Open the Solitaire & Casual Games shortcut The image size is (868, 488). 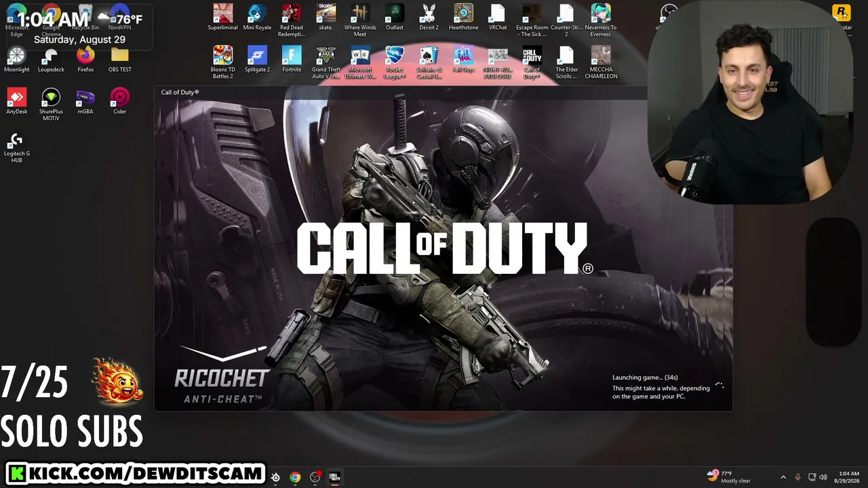(x=429, y=62)
